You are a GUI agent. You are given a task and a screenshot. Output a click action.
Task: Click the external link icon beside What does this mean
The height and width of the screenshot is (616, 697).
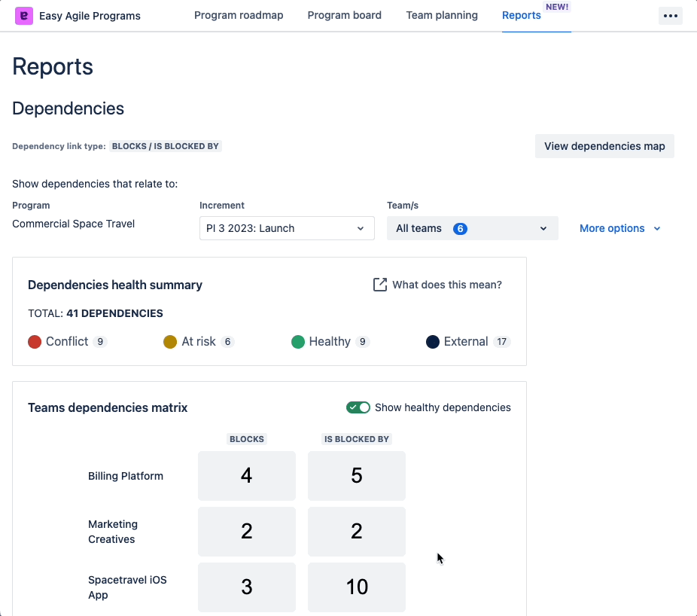(x=382, y=285)
